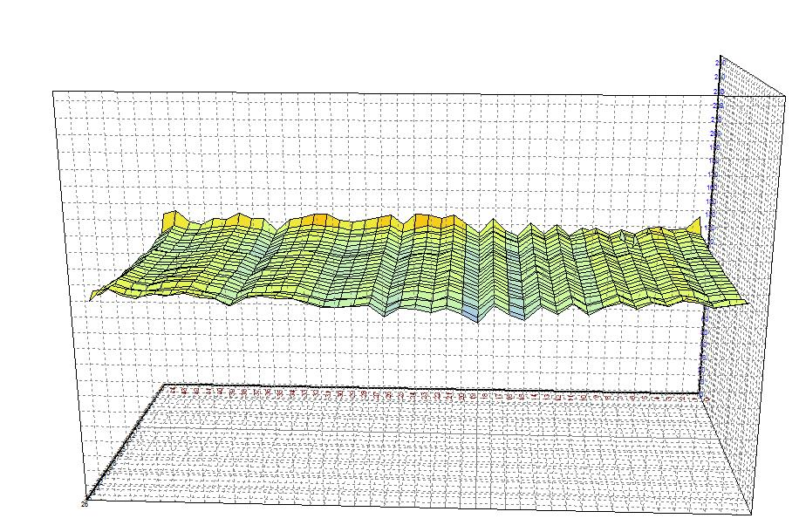Click the leftmost tip of the surface plot
Screen dimensions: 799x532
pyautogui.click(x=92, y=297)
